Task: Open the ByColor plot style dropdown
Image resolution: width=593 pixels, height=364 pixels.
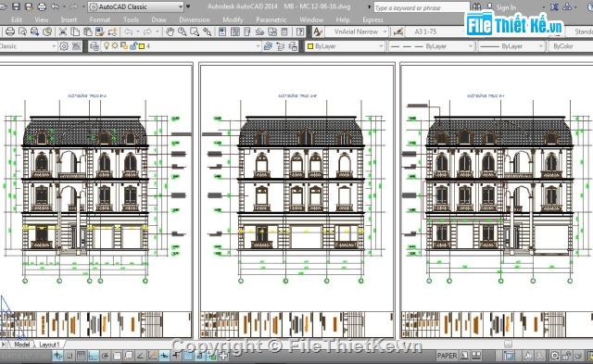Action: pos(571,46)
